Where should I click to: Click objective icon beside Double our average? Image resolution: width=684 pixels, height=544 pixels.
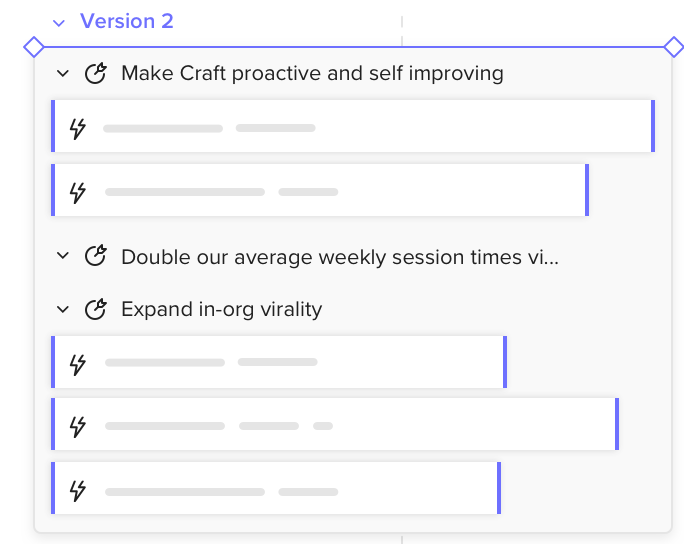click(x=96, y=256)
